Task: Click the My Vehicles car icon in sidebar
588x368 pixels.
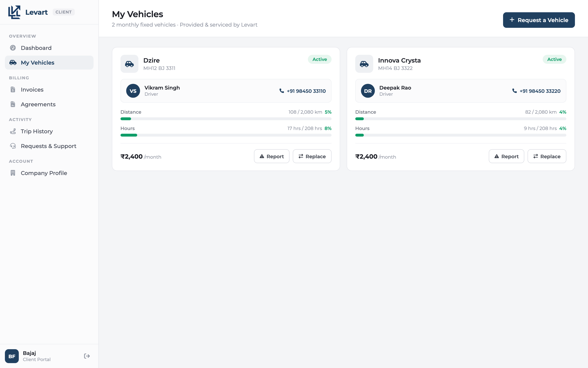Action: click(13, 63)
